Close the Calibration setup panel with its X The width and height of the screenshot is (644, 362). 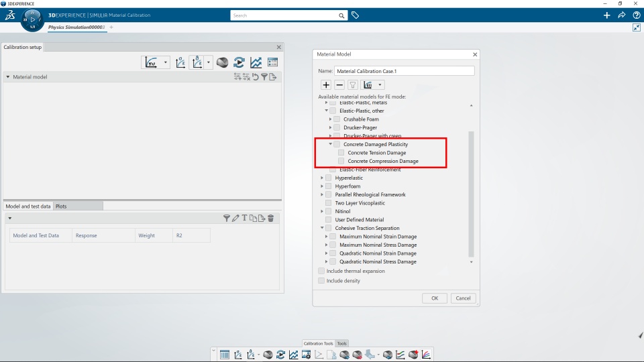(x=279, y=47)
